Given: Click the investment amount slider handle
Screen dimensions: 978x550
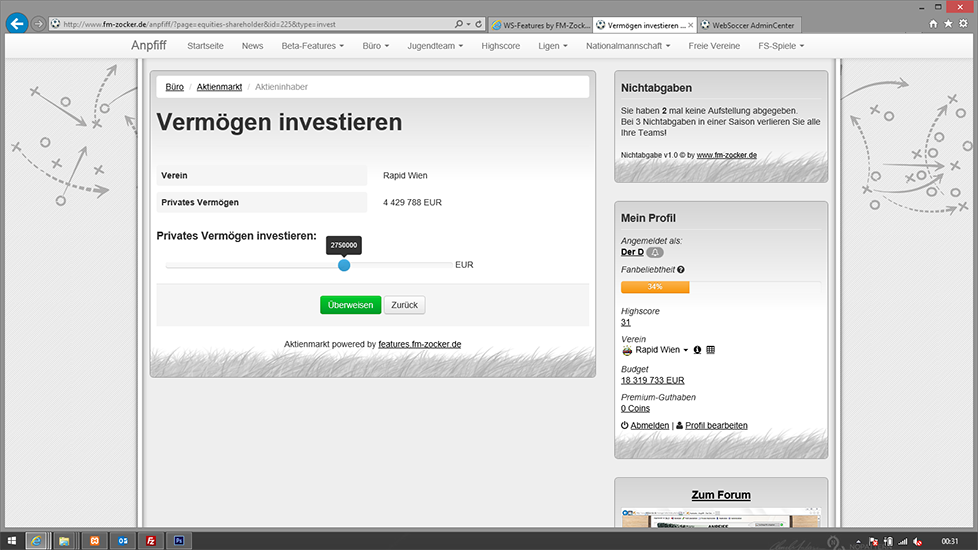Looking at the screenshot, I should click(344, 265).
